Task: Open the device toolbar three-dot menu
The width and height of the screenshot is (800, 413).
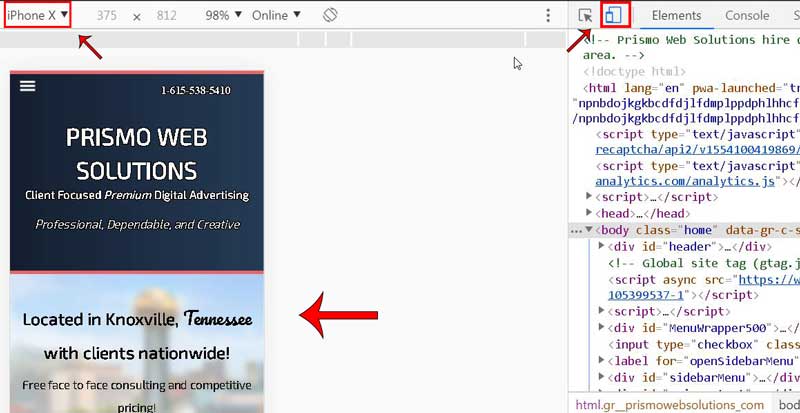Action: coord(548,16)
